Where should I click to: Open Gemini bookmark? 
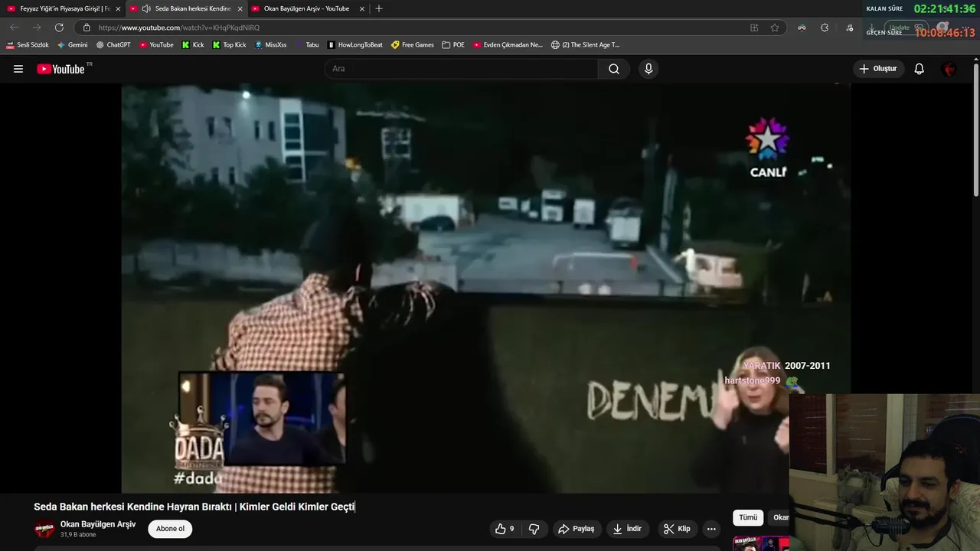[x=73, y=44]
